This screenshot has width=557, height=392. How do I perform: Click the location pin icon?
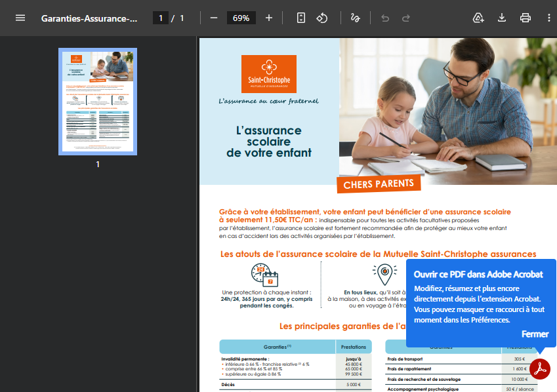[384, 275]
